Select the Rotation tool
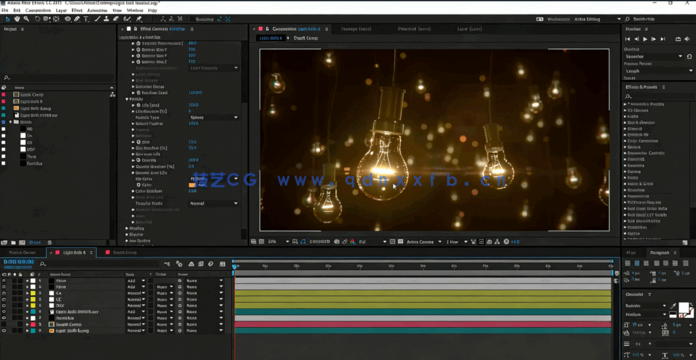 pos(38,19)
